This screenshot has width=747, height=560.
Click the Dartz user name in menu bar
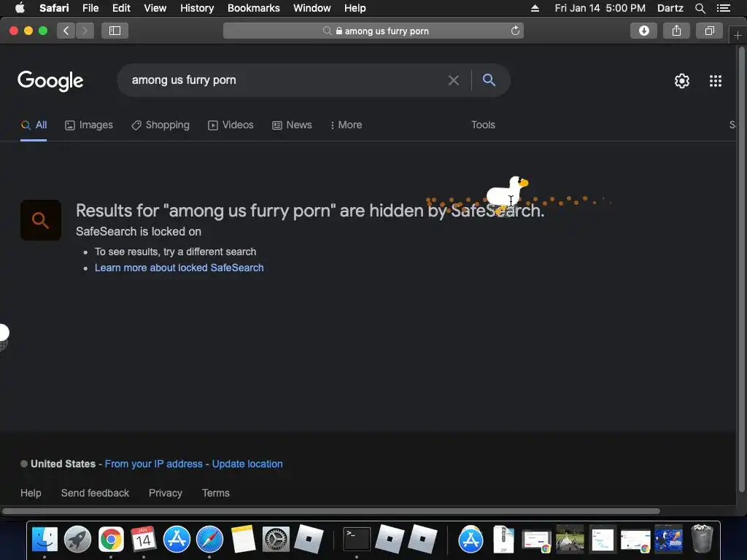(x=670, y=8)
